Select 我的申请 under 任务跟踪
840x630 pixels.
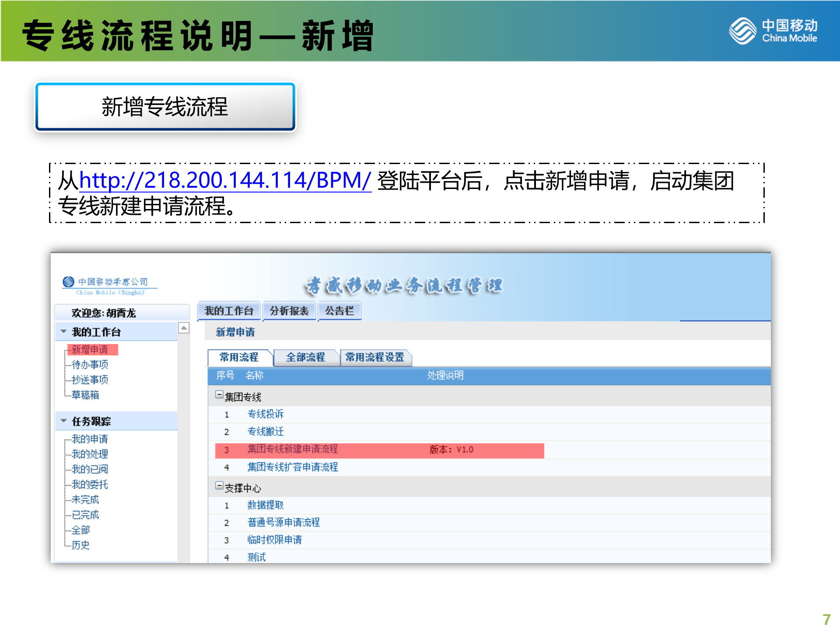pos(91,439)
